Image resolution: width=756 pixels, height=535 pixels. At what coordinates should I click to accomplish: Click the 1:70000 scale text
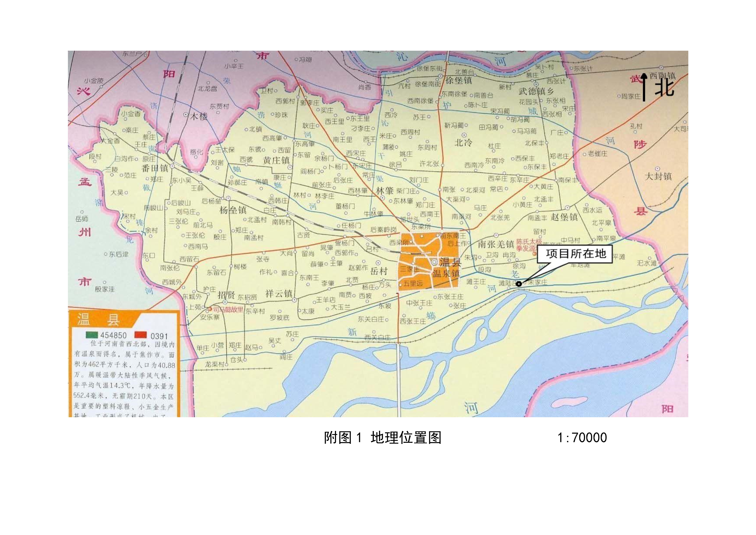582,438
